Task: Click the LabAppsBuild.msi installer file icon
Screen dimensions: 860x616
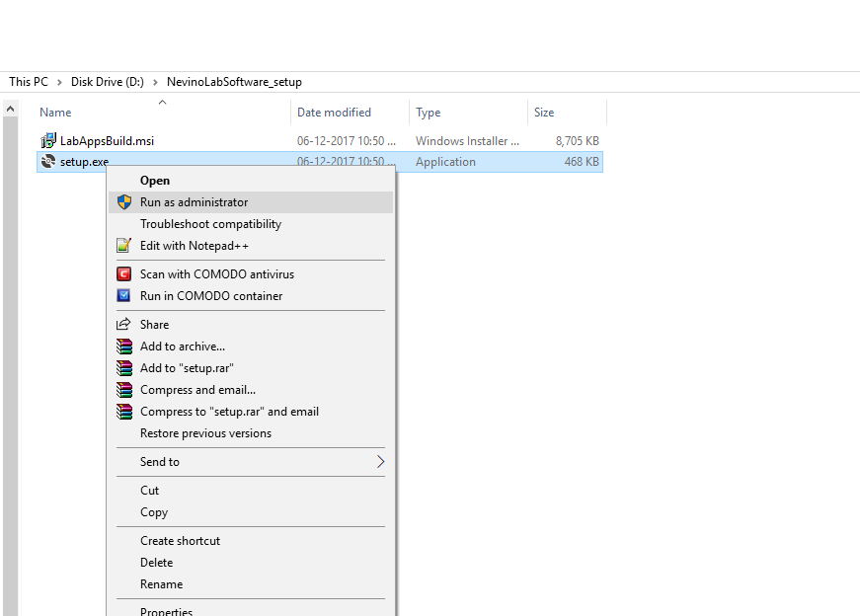Action: click(x=48, y=141)
